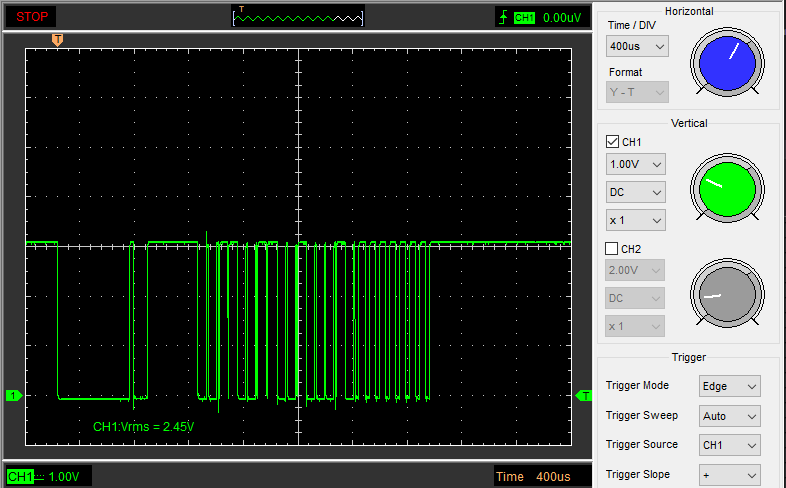The width and height of the screenshot is (786, 488).
Task: Uncheck the CH1 channel checkbox
Action: click(x=613, y=142)
